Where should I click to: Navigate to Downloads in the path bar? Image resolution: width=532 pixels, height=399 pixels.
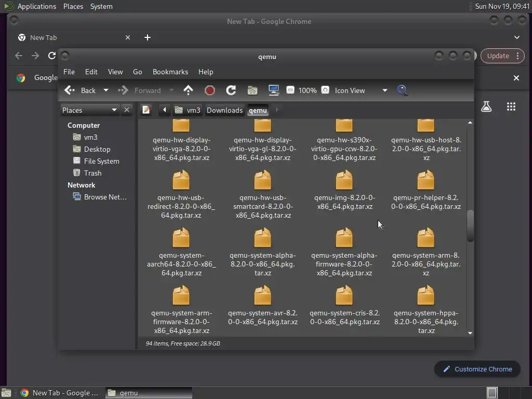[224, 110]
